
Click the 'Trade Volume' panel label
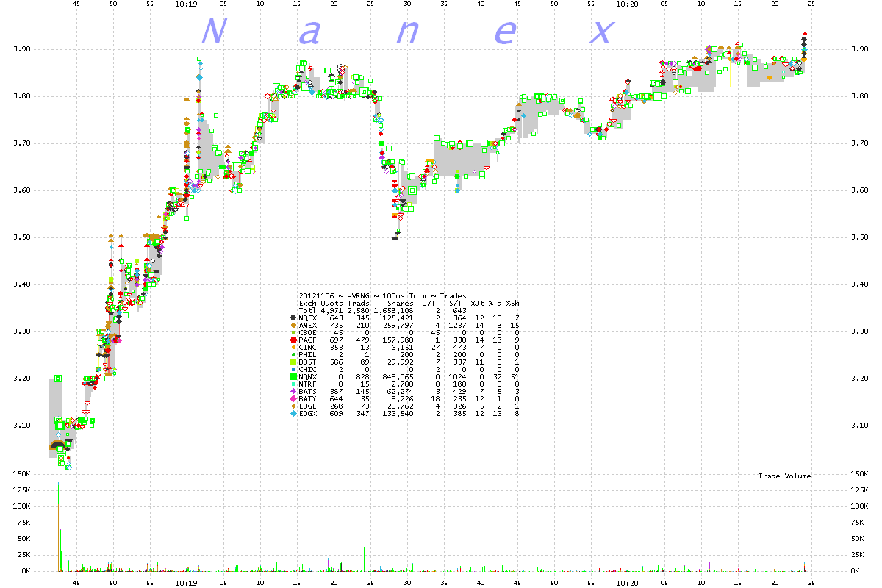tap(784, 476)
